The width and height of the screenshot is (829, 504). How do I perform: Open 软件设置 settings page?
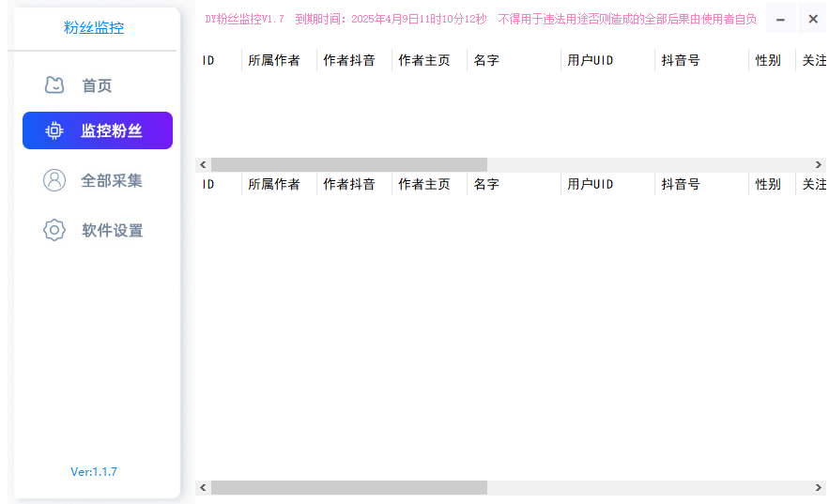pyautogui.click(x=112, y=230)
